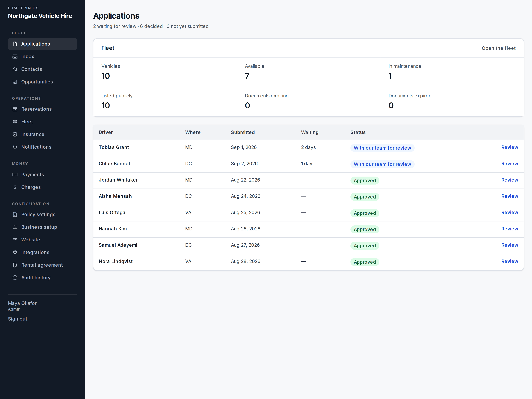Click the Documents expiring stat card
This screenshot has width=532, height=399.
[309, 102]
